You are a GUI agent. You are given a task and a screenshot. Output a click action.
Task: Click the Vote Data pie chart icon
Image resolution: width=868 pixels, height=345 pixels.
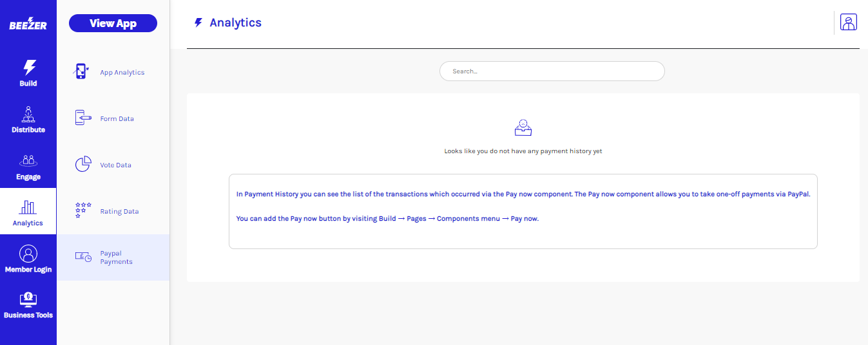point(83,165)
